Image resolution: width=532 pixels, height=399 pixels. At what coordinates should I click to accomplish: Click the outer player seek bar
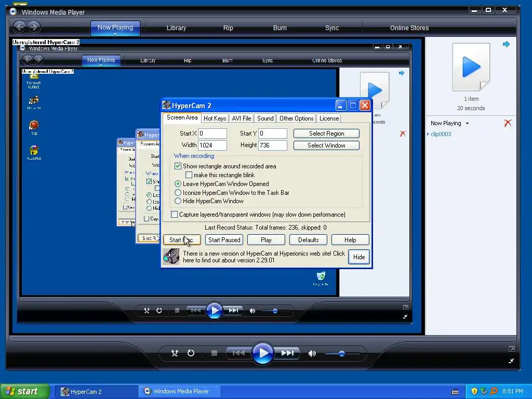click(263, 338)
